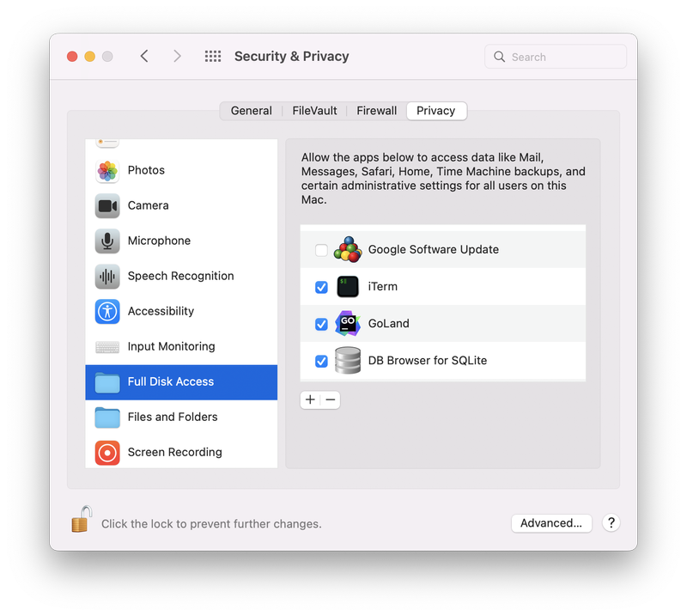Close the Security & Privacy window
Image resolution: width=687 pixels, height=616 pixels.
point(72,57)
